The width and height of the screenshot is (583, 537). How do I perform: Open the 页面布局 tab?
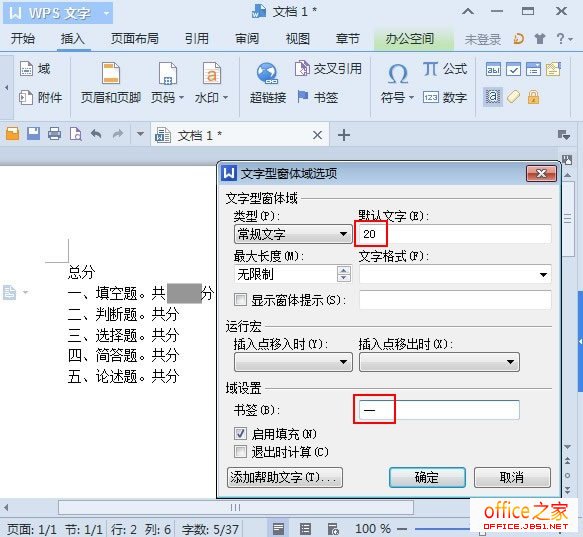(x=135, y=39)
